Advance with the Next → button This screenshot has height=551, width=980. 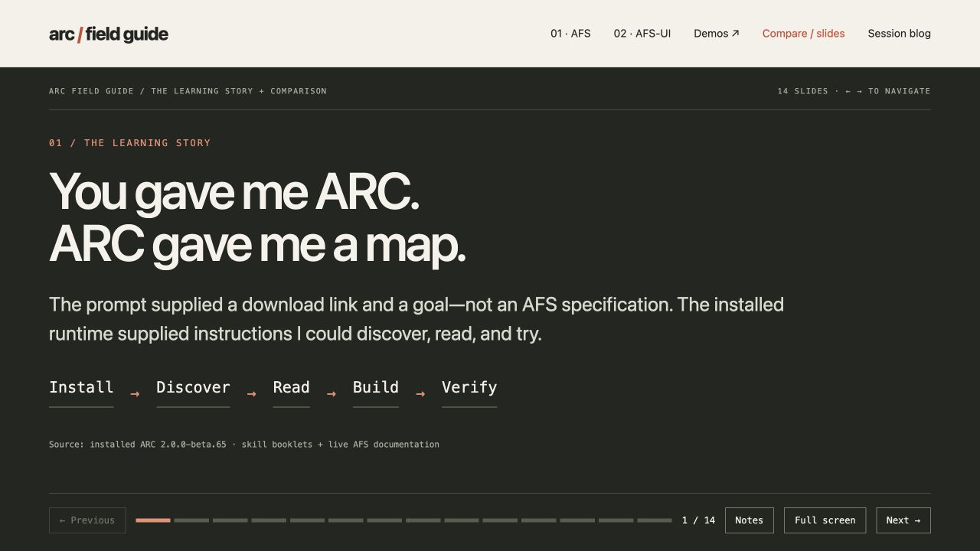click(903, 520)
